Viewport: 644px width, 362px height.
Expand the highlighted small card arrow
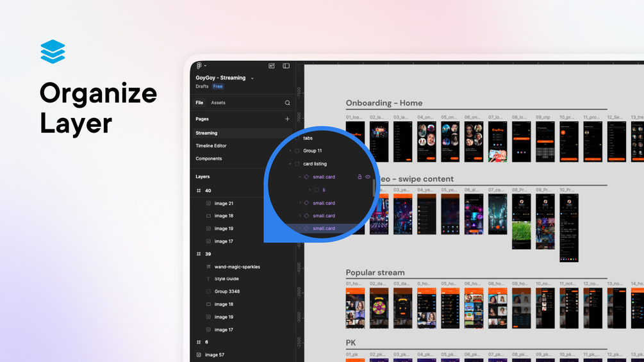click(300, 228)
